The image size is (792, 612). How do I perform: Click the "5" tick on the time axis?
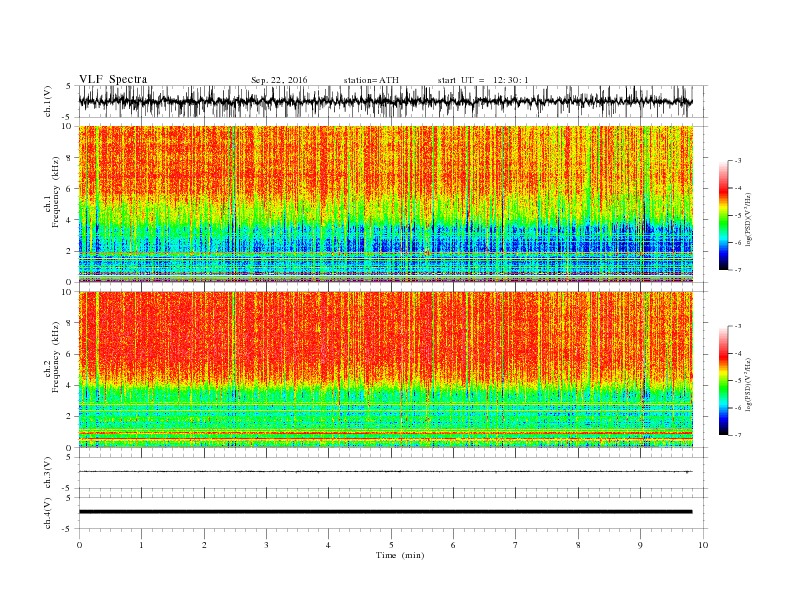click(x=391, y=545)
